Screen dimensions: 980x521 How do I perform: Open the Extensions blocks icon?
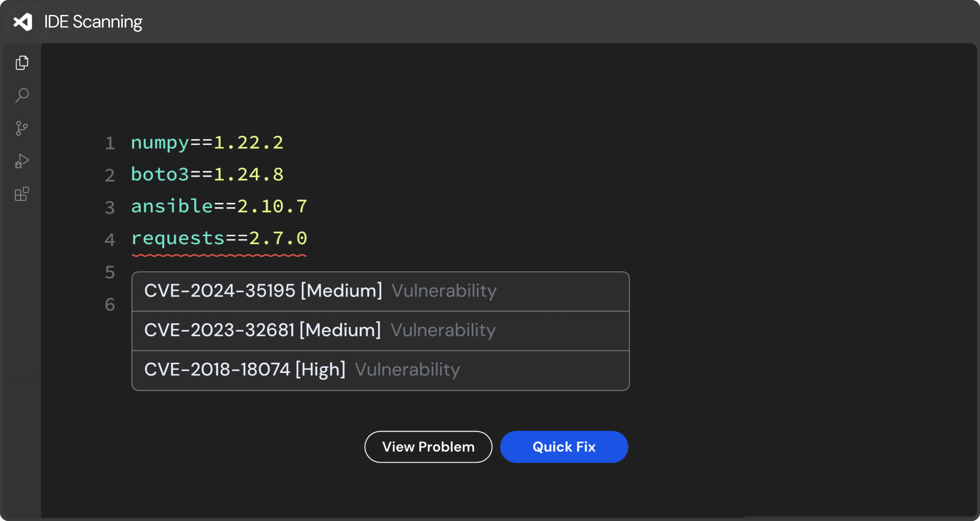(x=22, y=194)
